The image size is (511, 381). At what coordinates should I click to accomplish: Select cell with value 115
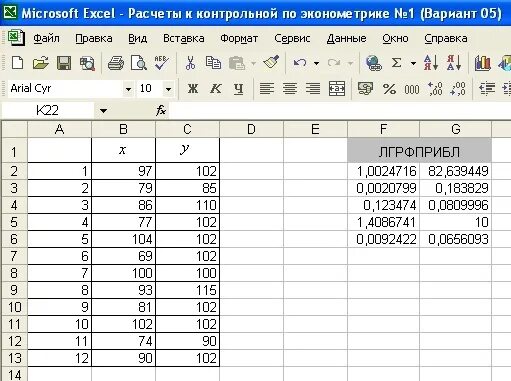click(x=188, y=290)
